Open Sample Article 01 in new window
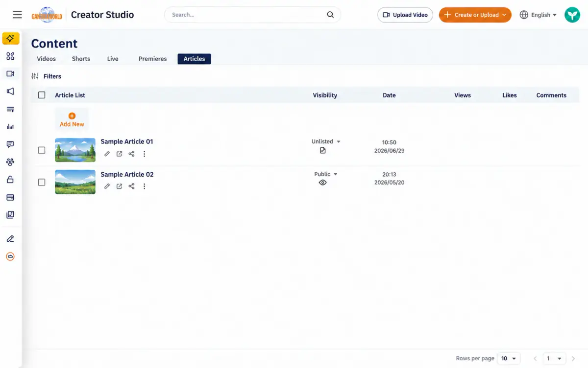Screen dimensions: 588x368 pos(119,154)
